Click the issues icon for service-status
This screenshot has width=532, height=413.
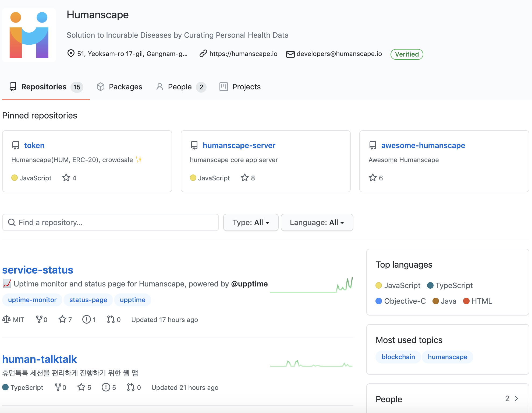(86, 319)
